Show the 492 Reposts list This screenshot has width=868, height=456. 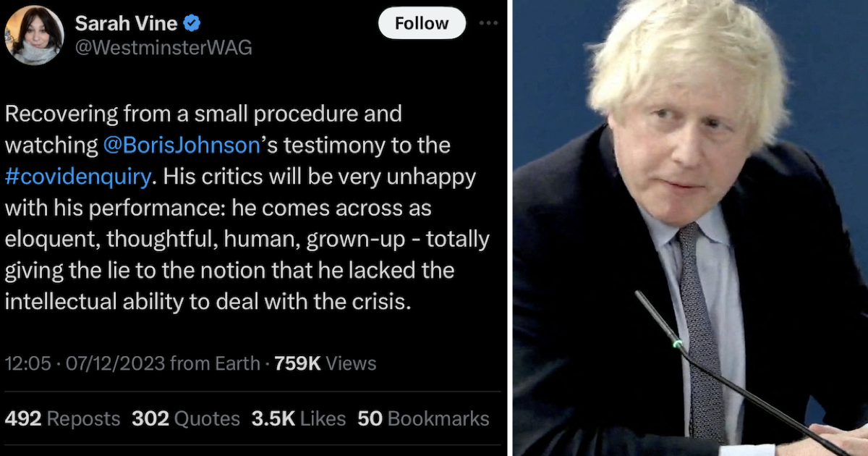tap(62, 418)
